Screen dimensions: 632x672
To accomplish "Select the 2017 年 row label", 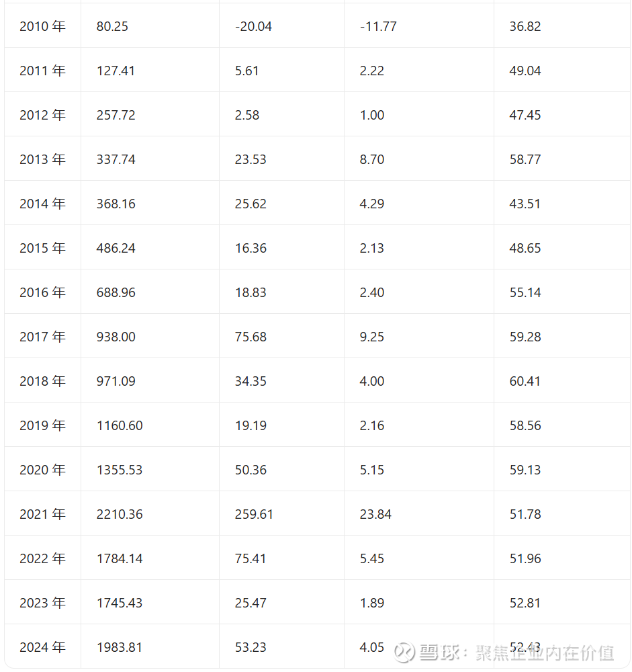I will point(42,337).
